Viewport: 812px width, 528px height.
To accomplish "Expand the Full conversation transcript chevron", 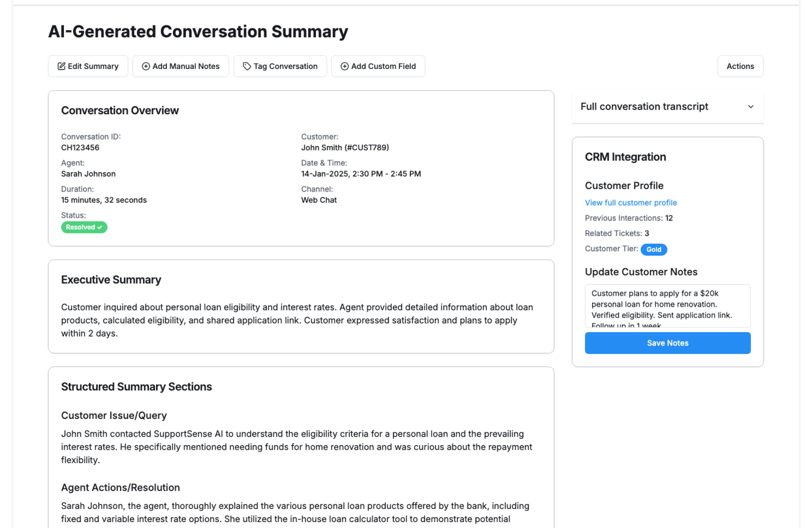I will (x=751, y=107).
